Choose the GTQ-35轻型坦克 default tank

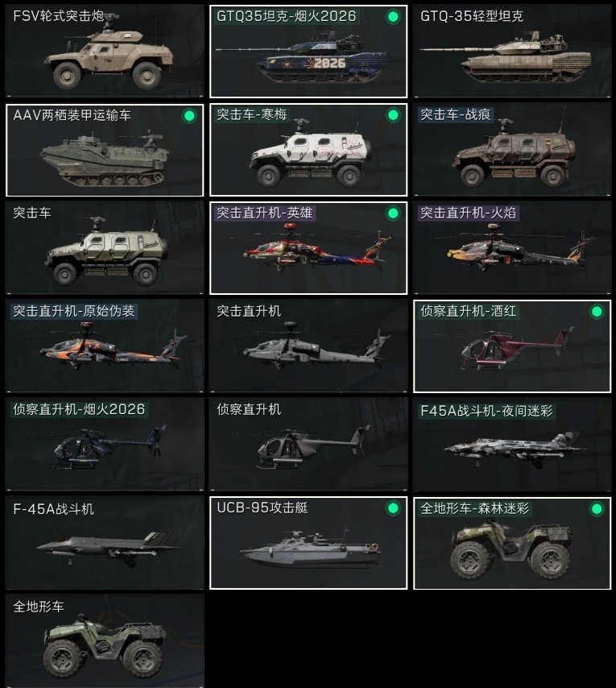pyautogui.click(x=512, y=52)
